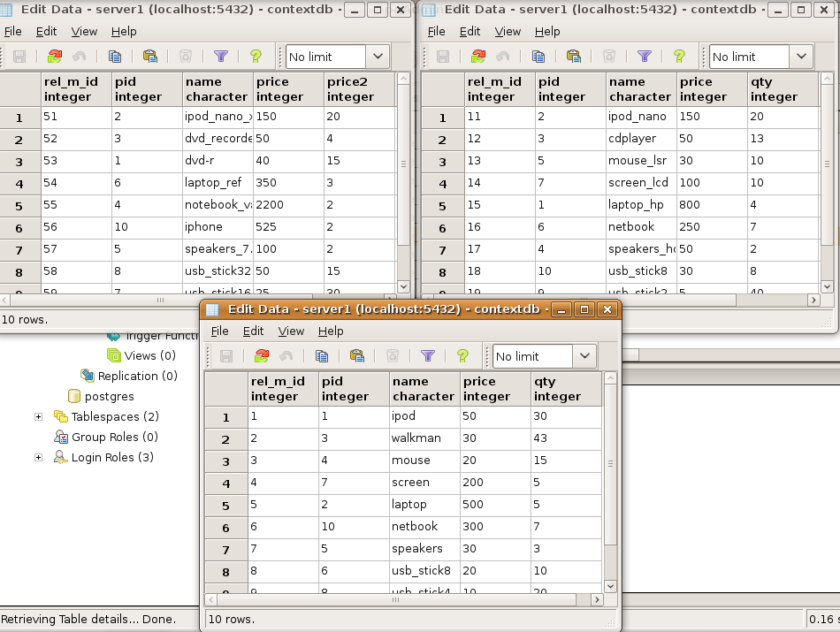
Task: Open Edit menu in top-right window
Action: pyautogui.click(x=470, y=32)
